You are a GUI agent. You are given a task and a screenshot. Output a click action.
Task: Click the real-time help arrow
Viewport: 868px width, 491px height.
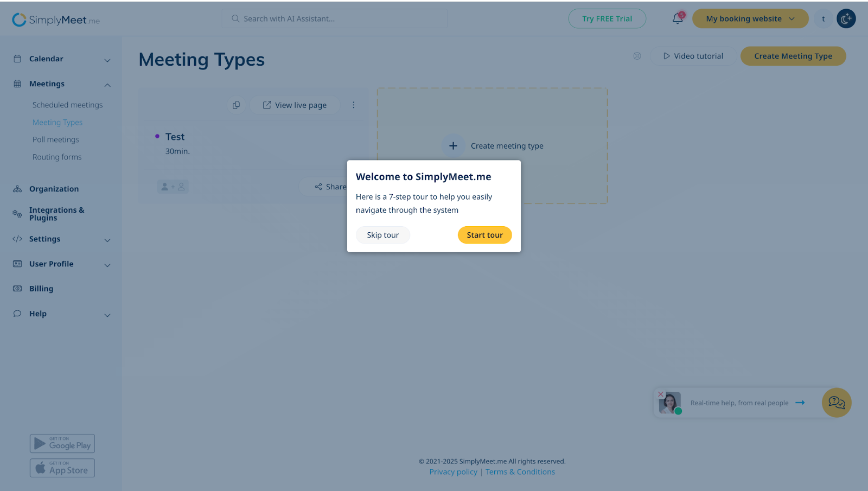800,403
